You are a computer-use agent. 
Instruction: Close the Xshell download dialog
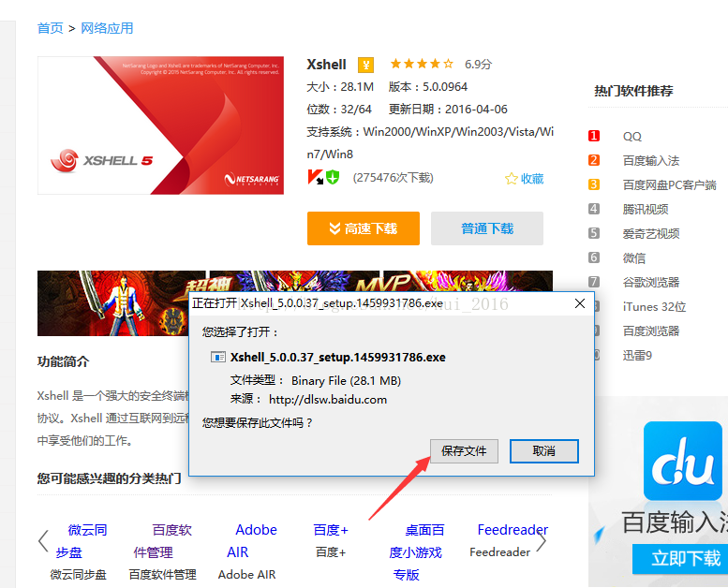point(579,303)
